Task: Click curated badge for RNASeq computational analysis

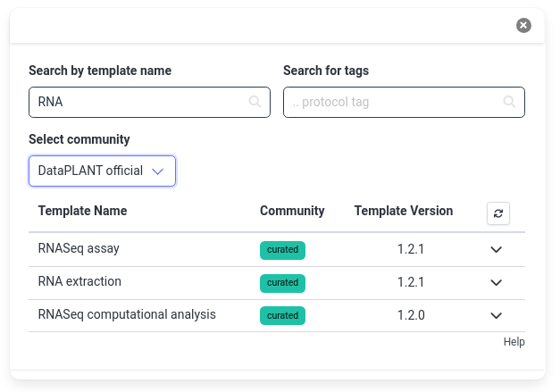Action: (282, 315)
